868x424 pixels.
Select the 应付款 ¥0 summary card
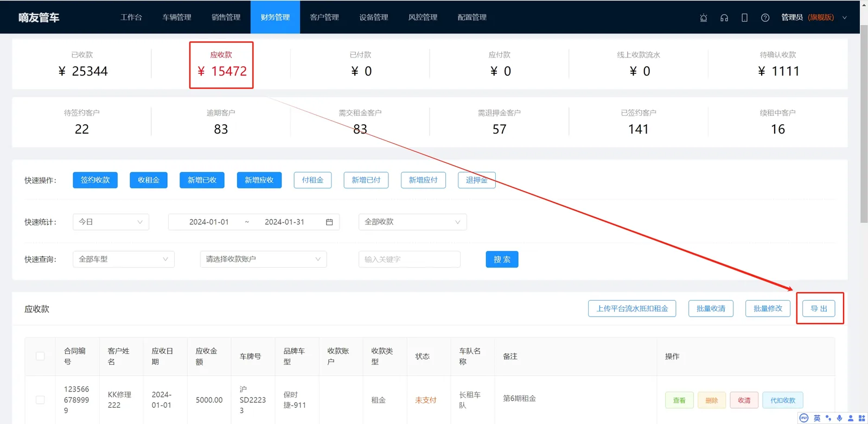(500, 65)
